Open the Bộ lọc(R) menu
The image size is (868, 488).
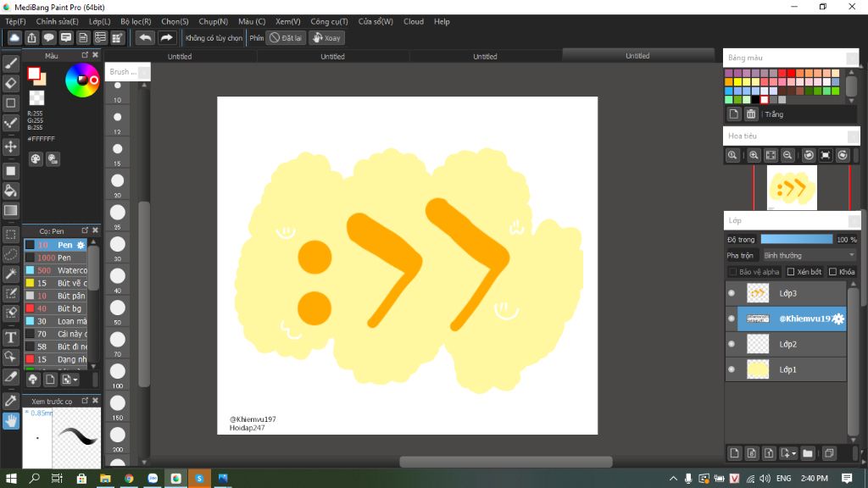point(136,21)
